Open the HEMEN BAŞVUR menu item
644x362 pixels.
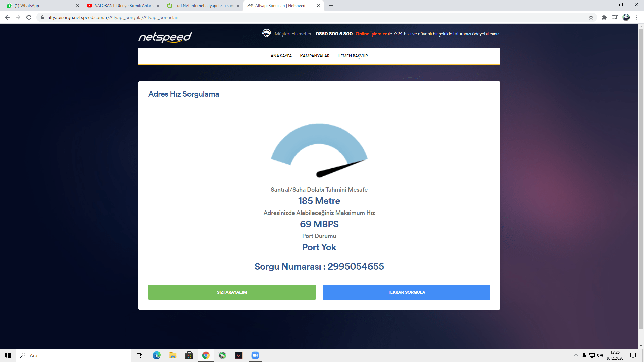(x=353, y=56)
